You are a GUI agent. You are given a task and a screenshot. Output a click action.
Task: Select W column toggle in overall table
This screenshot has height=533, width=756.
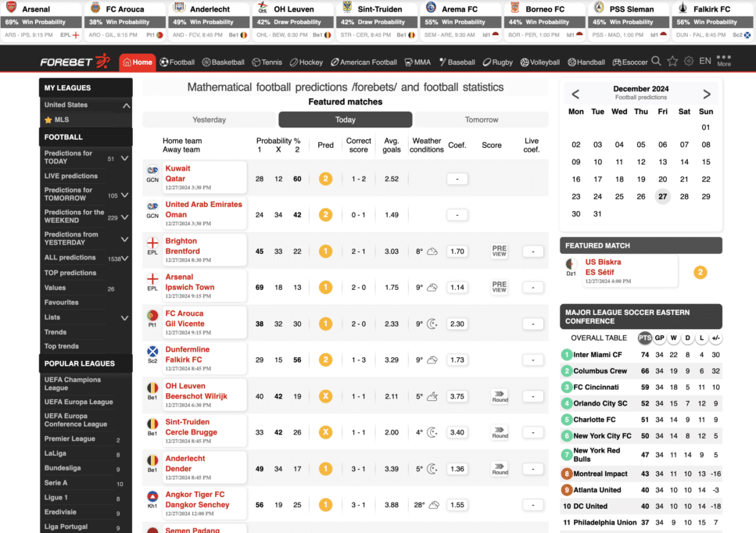point(674,338)
